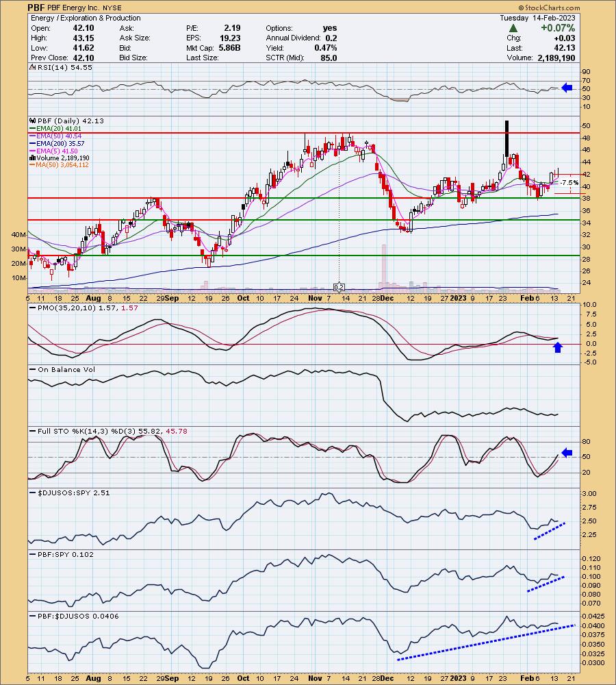Click the NYSE exchange label
616x685 pixels.
(112, 8)
